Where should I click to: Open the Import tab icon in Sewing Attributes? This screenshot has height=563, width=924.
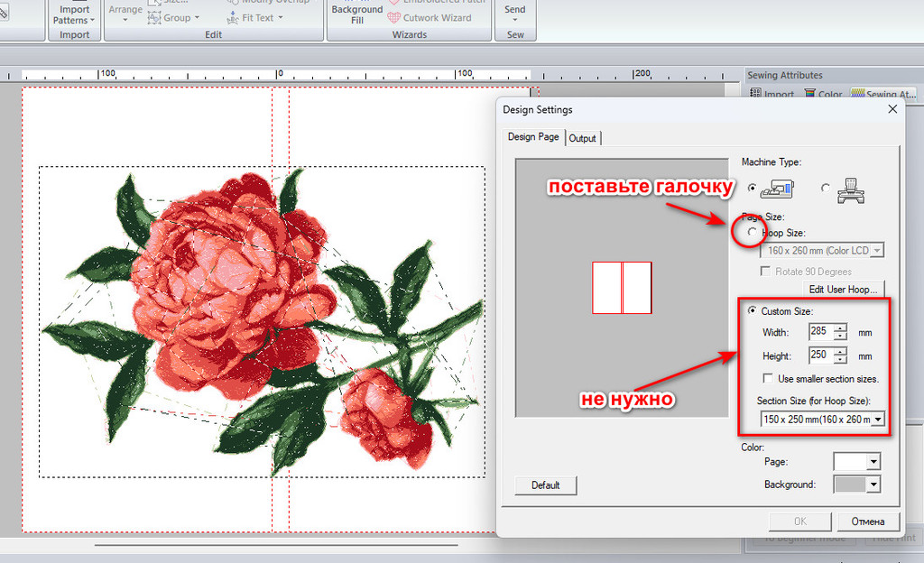point(755,93)
